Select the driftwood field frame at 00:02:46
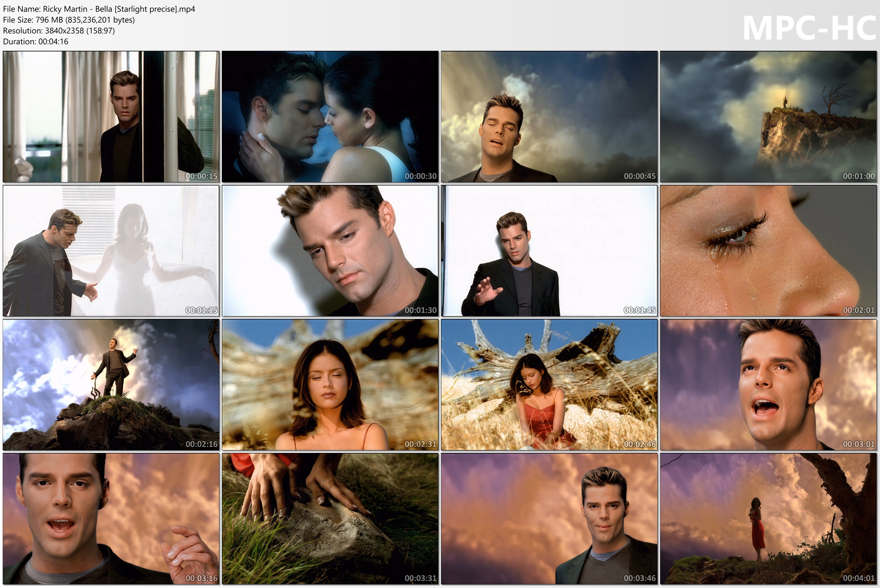The height and width of the screenshot is (588, 880). 549,385
